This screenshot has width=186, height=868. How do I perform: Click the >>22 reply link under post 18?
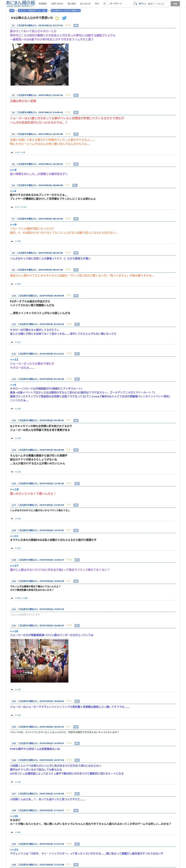click(x=18, y=548)
